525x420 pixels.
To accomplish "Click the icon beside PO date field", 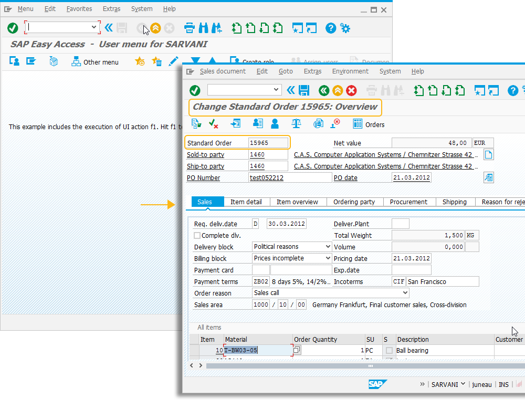I will click(488, 177).
